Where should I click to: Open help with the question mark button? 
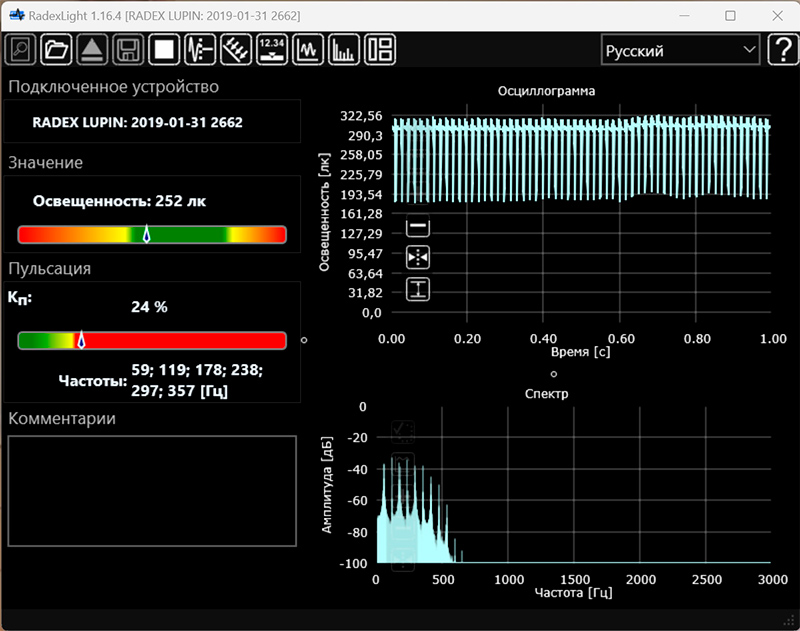pos(781,50)
